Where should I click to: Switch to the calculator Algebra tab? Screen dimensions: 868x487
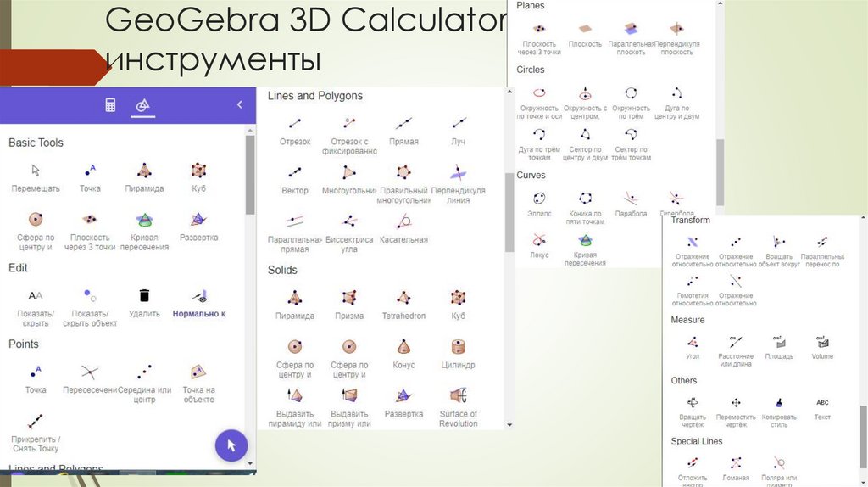pyautogui.click(x=110, y=104)
